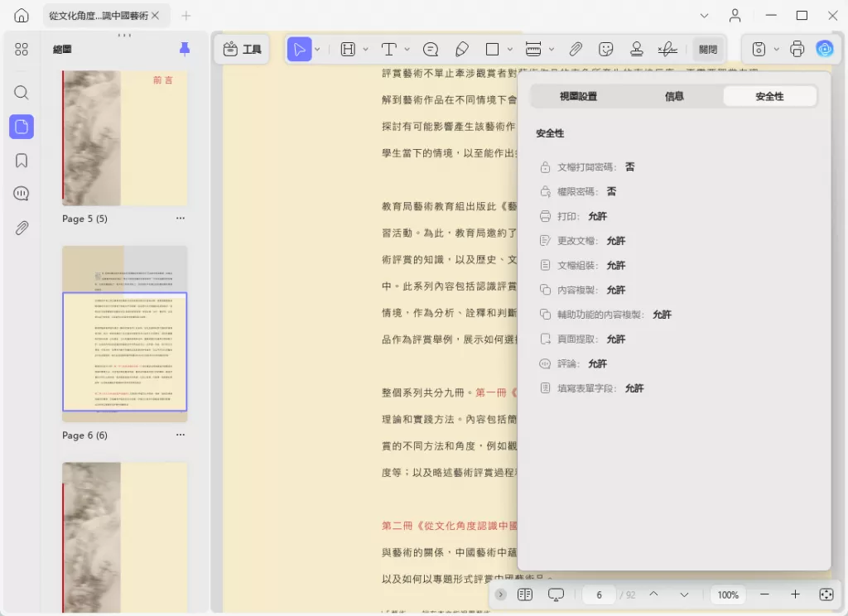848x616 pixels.
Task: Close the 從文化角度 document tab
Action: pos(155,16)
